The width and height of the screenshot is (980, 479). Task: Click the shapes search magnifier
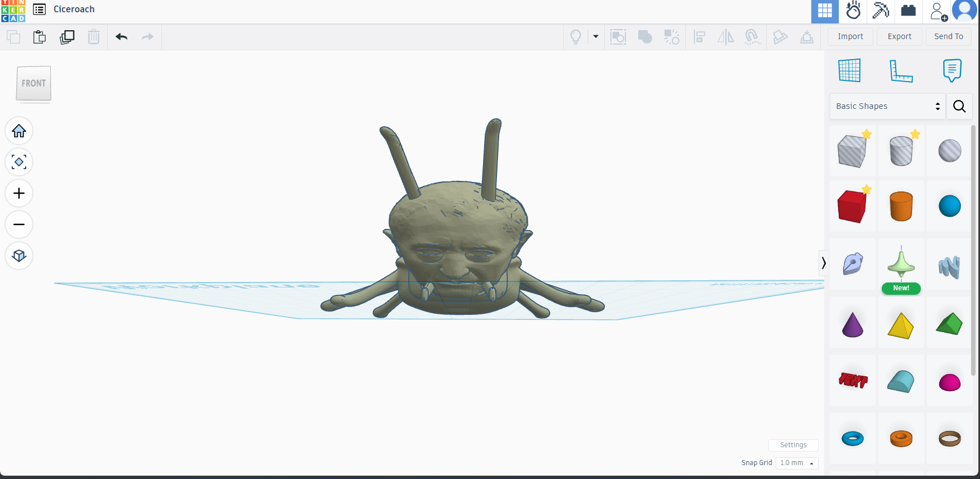(x=959, y=106)
